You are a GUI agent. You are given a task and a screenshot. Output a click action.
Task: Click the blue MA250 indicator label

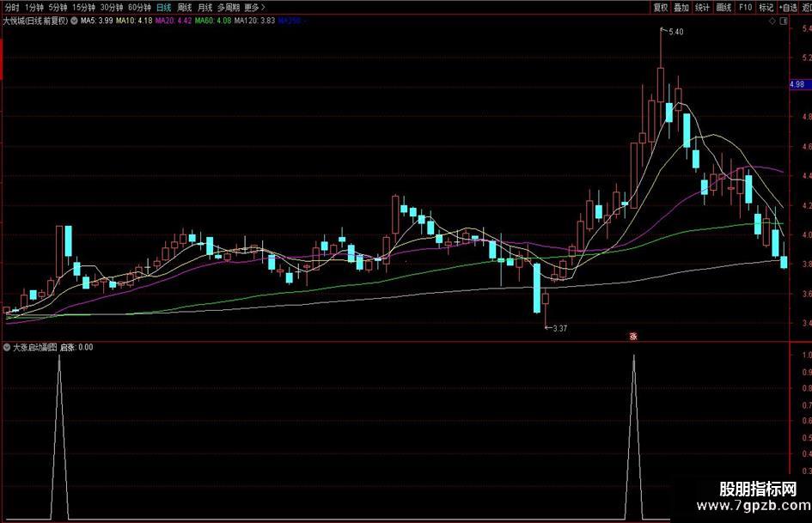point(291,21)
